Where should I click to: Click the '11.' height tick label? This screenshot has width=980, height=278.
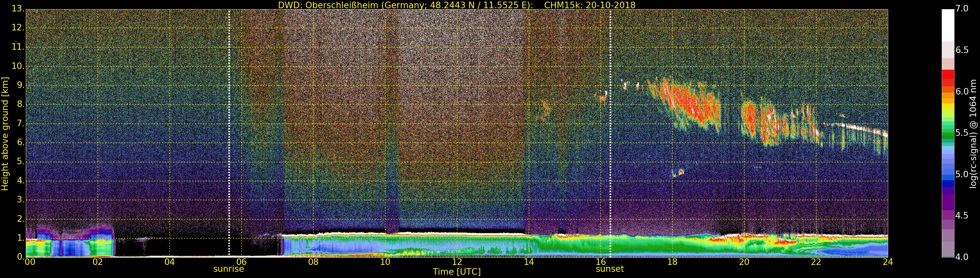click(x=18, y=47)
